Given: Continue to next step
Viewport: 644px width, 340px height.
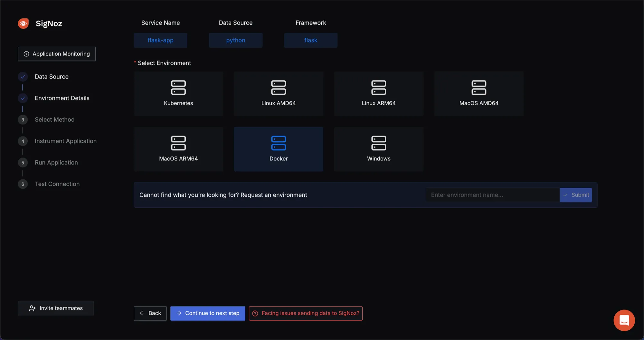Looking at the screenshot, I should (208, 313).
